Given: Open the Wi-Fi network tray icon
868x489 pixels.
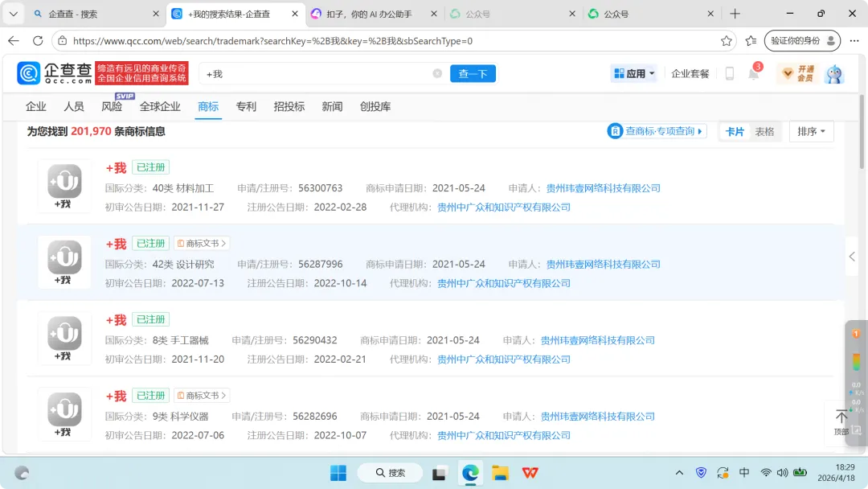Looking at the screenshot, I should point(766,473).
